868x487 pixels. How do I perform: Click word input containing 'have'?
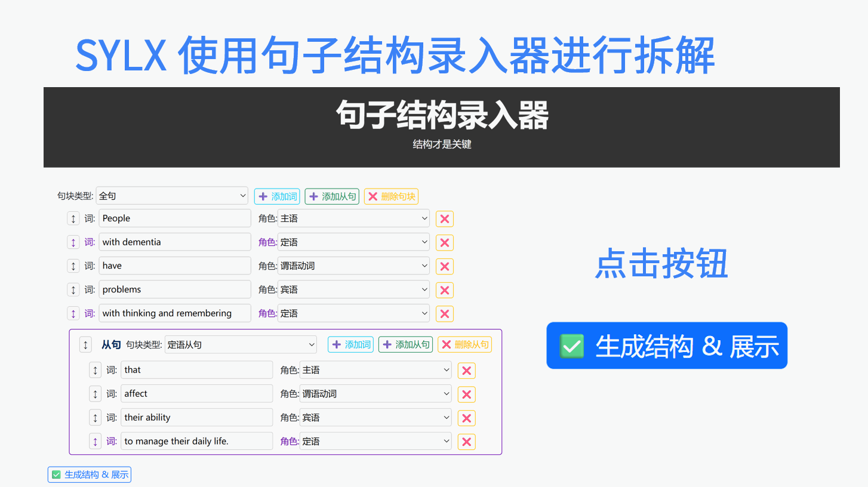[175, 266]
